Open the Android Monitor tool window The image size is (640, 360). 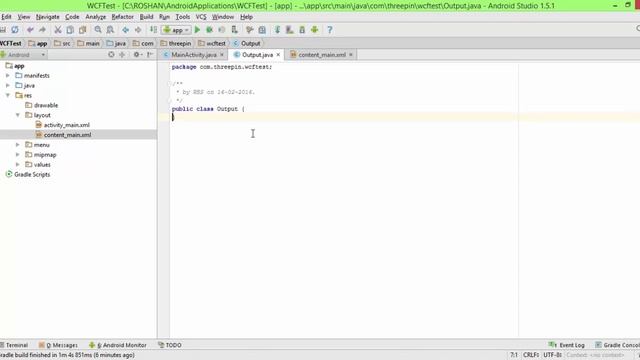click(x=118, y=345)
